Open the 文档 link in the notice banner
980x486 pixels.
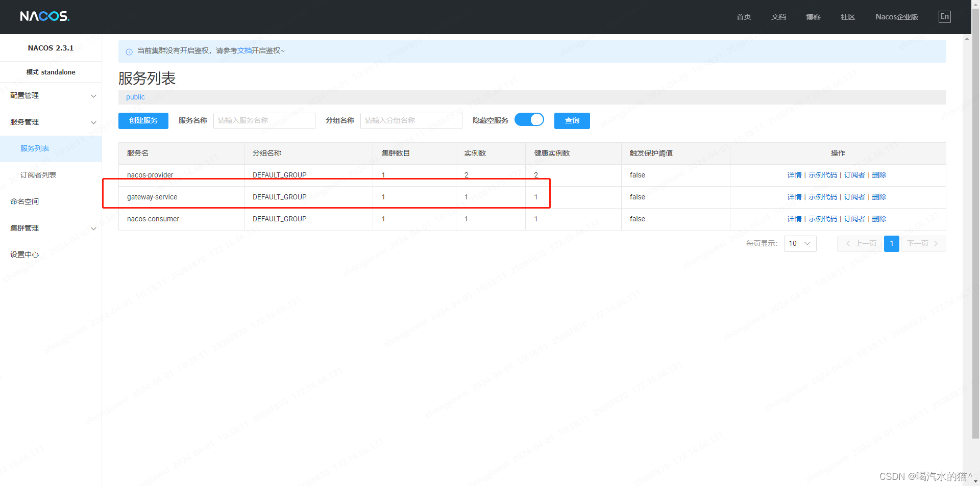[x=244, y=50]
